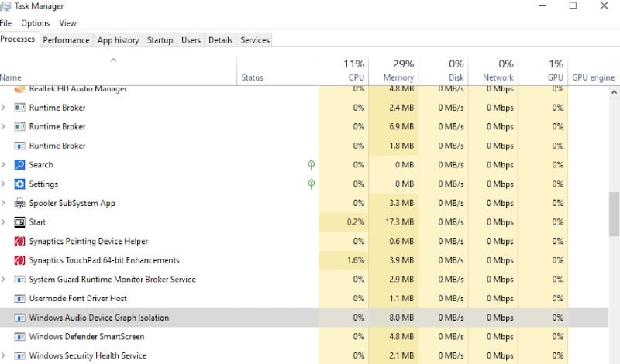The height and width of the screenshot is (364, 620).
Task: Select the Usermode Font Driver Host row
Action: [304, 298]
